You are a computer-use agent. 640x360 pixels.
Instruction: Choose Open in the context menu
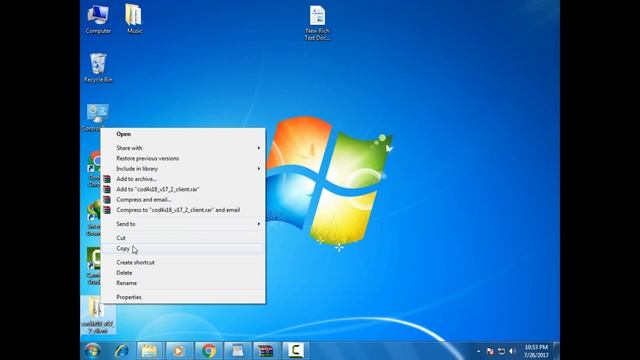click(183, 134)
